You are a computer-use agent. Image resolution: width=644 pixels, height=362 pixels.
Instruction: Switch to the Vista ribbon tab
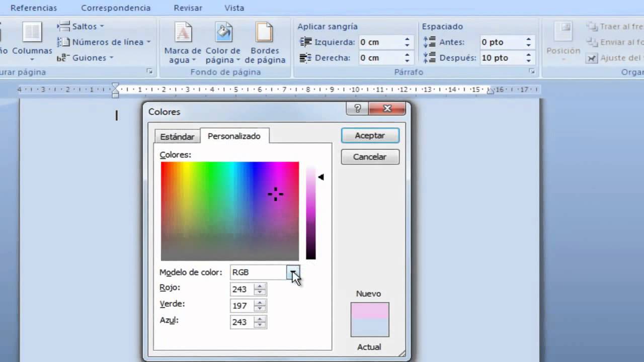[x=234, y=8]
